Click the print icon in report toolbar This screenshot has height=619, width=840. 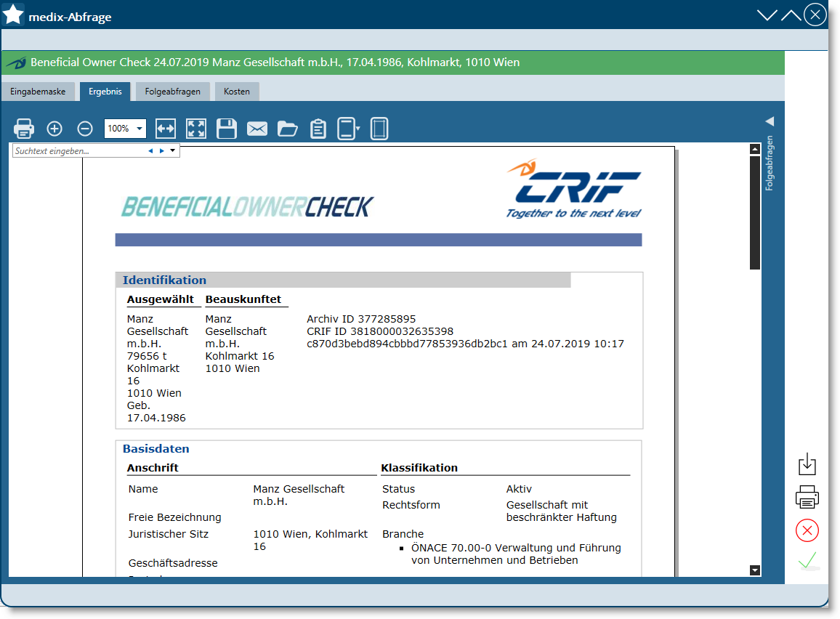point(24,129)
